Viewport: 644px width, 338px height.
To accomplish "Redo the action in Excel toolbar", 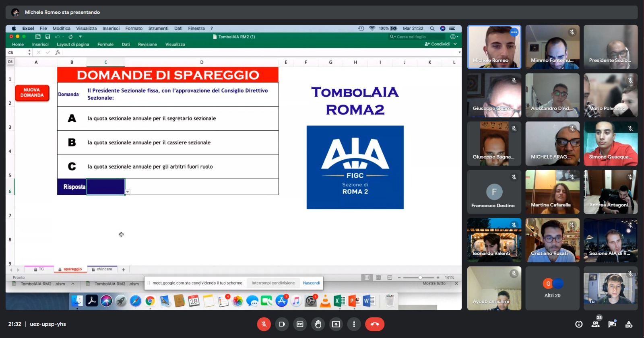I will coord(70,37).
